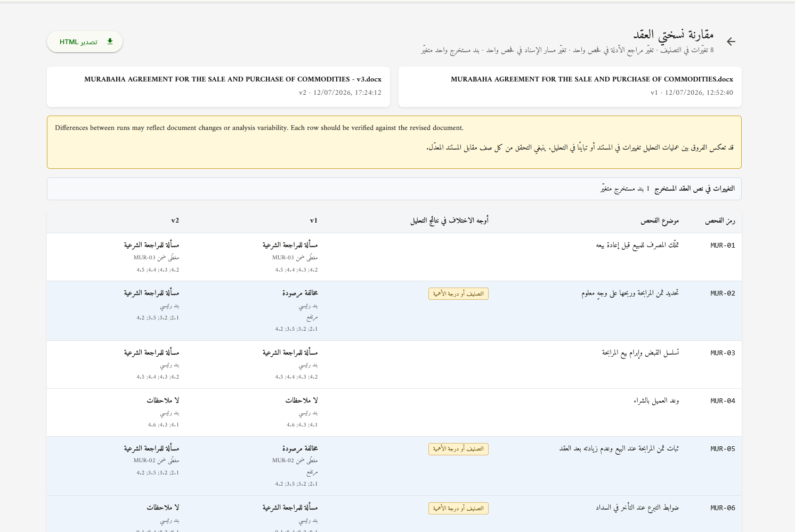This screenshot has height=532, width=795.
Task: Click the v1 result لا ملاحظات in row MUR-04
Action: (x=302, y=400)
